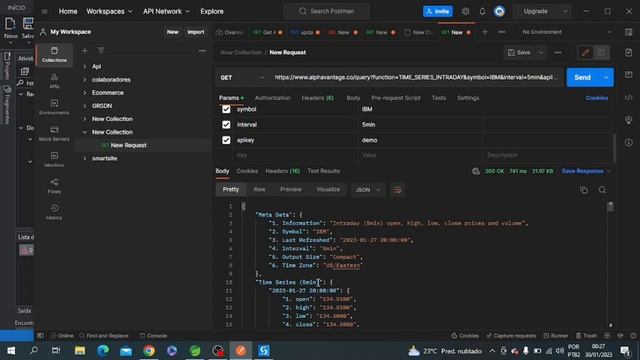Image resolution: width=640 pixels, height=360 pixels.
Task: Open Console in the status bar
Action: (153, 336)
